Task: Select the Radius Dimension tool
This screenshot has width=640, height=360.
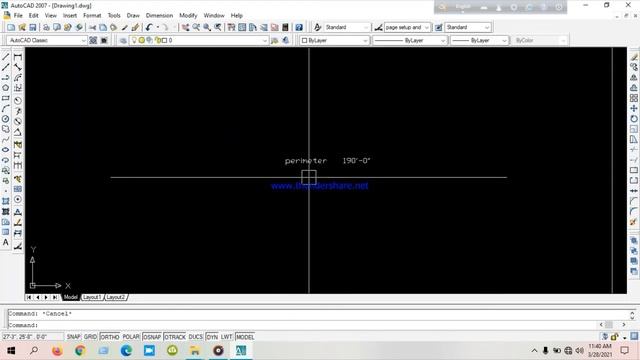Action: click(x=18, y=100)
